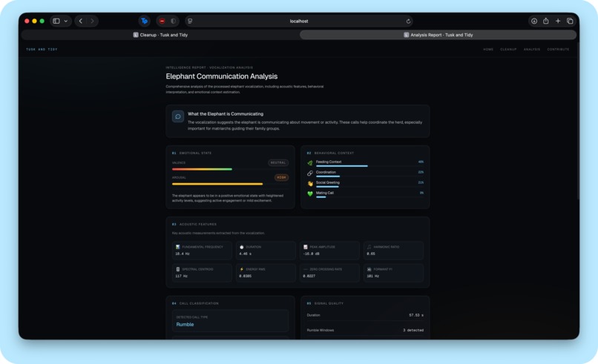Viewport: 598px width, 364px height.
Task: Click the Zero Crossing Rate value 0.0227
Action: (309, 276)
